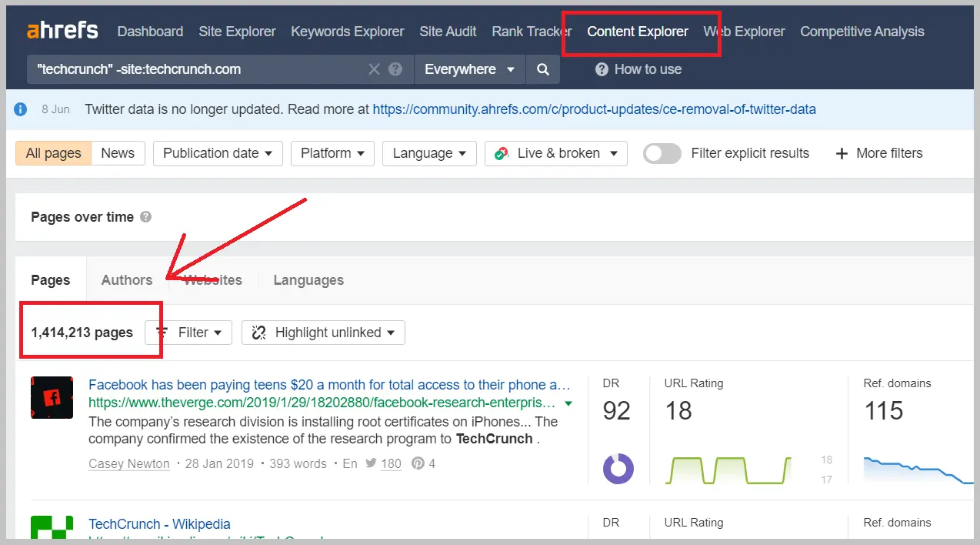Open search operators help question mark
This screenshot has height=545, width=980.
(x=395, y=69)
